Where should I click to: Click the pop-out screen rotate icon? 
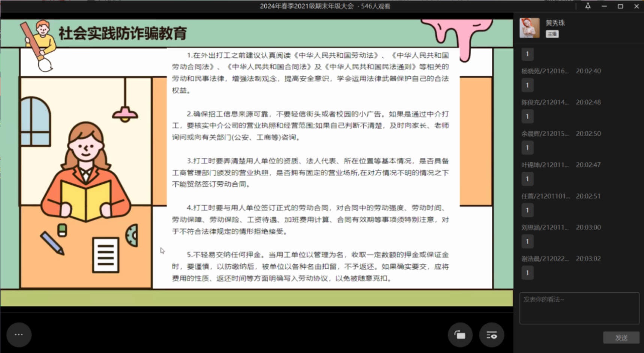pos(460,335)
